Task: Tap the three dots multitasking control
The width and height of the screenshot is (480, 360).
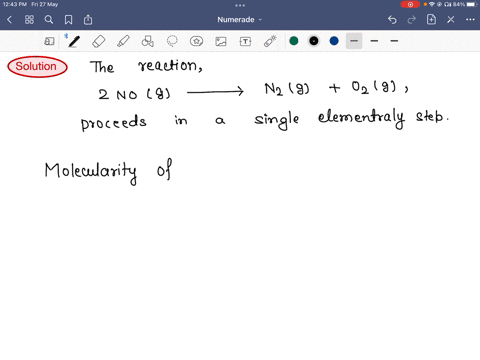Action: (x=240, y=5)
